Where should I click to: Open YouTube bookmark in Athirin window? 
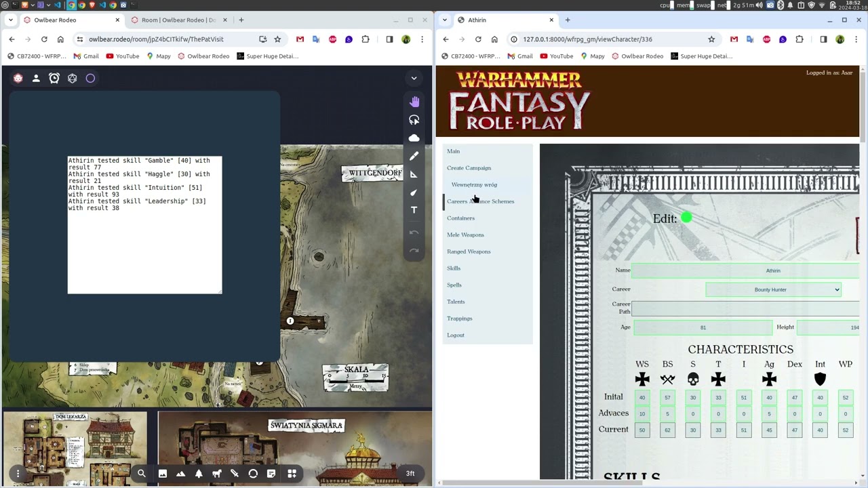(555, 56)
